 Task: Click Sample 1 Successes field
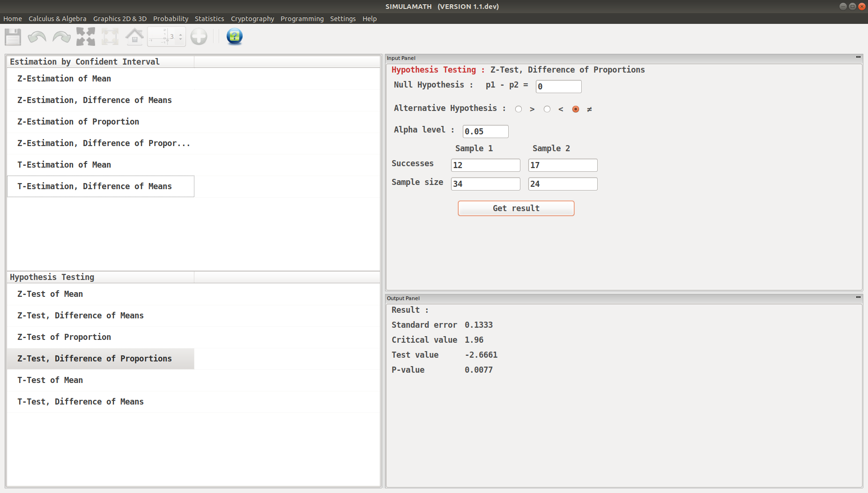click(485, 165)
